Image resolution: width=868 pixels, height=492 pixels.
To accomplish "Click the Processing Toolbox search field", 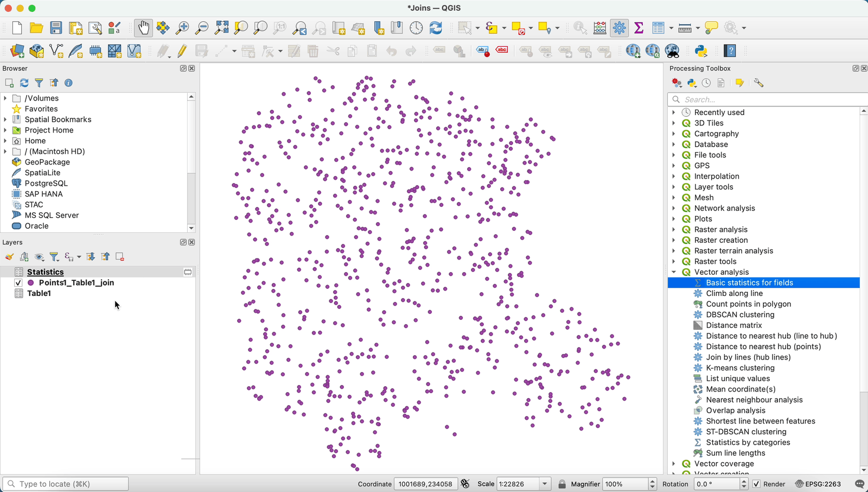I will pyautogui.click(x=768, y=99).
